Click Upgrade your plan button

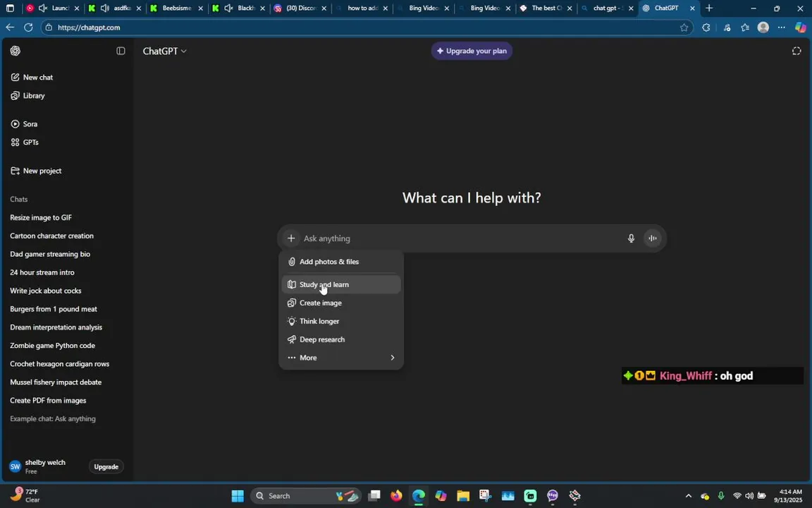(x=472, y=51)
